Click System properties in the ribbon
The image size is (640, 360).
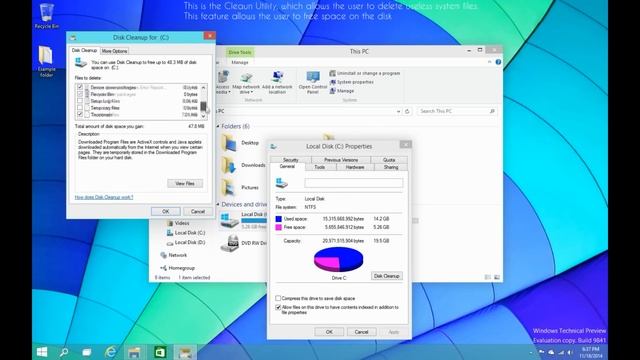coord(351,82)
